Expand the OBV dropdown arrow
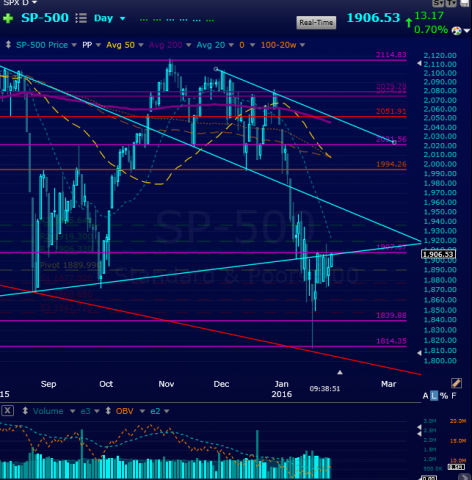The height and width of the screenshot is (480, 472). (142, 411)
